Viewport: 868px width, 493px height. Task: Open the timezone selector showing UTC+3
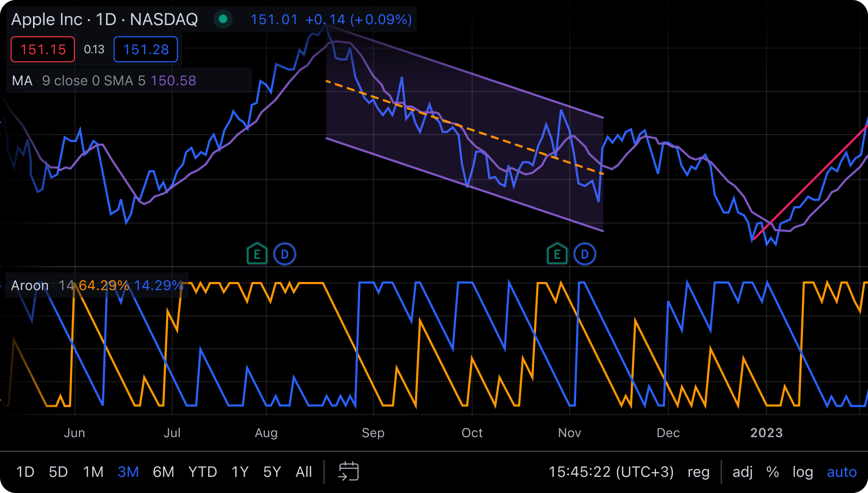[x=612, y=472]
